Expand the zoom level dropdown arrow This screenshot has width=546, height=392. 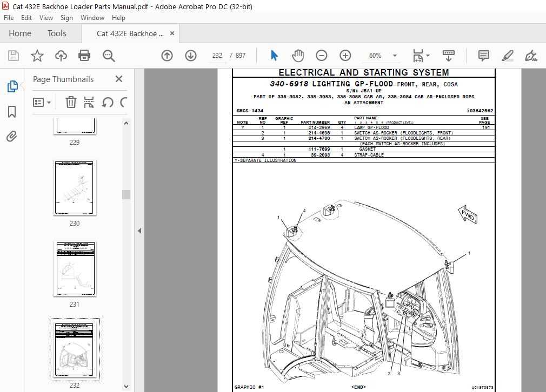point(395,56)
